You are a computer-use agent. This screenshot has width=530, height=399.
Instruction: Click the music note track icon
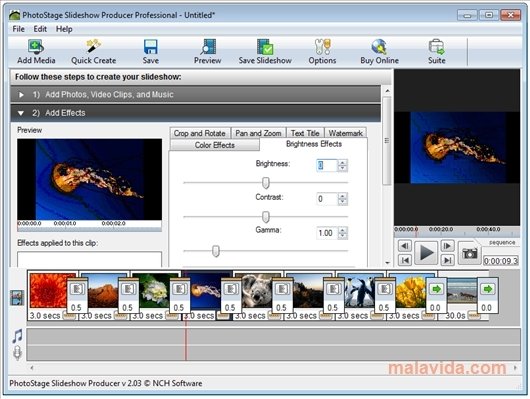17,336
